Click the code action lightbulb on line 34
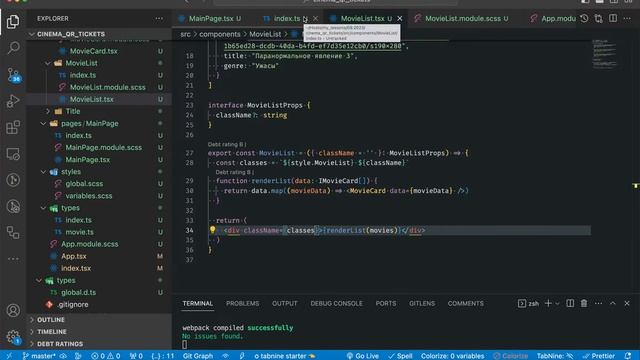Viewport: 640px width, 360px height. pyautogui.click(x=212, y=230)
